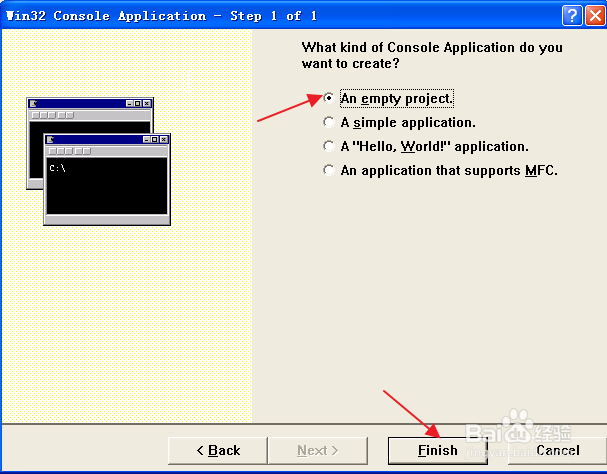
Task: Click the "What kind of Console Application" prompt text
Action: pos(432,55)
